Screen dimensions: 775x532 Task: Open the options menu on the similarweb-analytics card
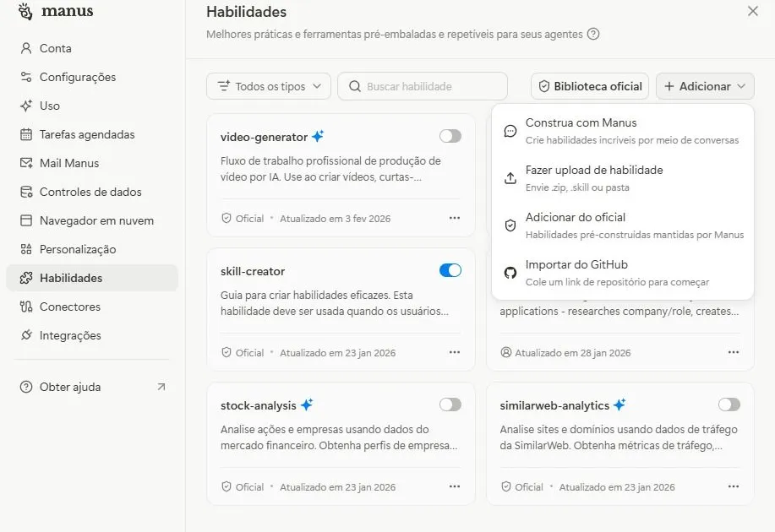(x=733, y=486)
